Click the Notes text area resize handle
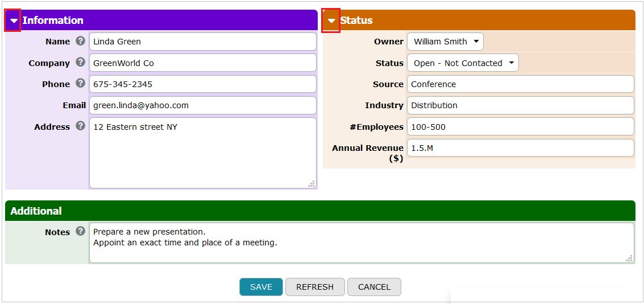This screenshot has width=644, height=304. point(629,258)
